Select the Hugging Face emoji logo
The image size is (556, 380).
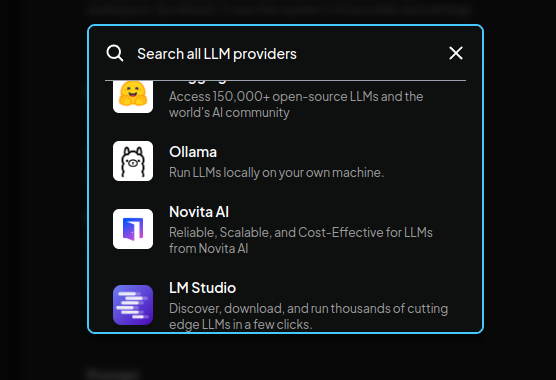pyautogui.click(x=133, y=95)
